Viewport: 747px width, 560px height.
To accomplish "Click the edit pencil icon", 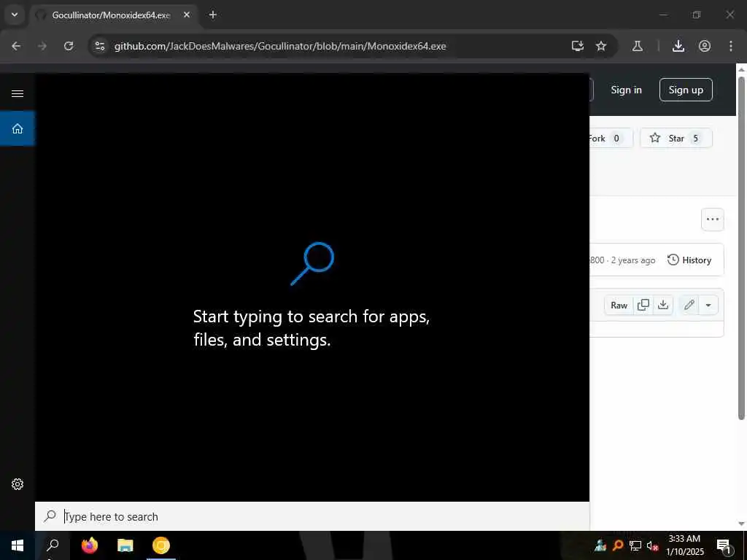I will [689, 306].
